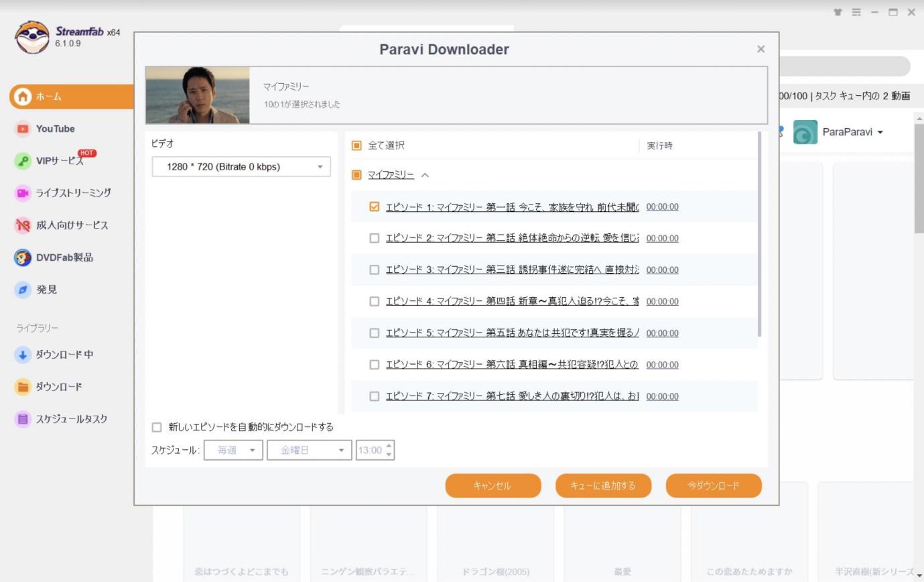The height and width of the screenshot is (582, 924).
Task: Click the Downloads folder icon
Action: point(23,387)
